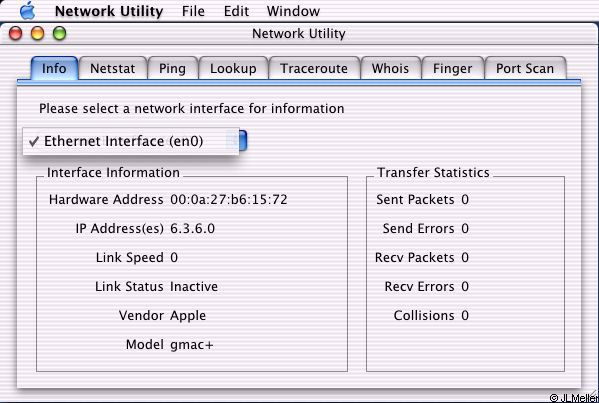Open the Finger tab
Image resolution: width=599 pixels, height=403 pixels.
pos(453,68)
